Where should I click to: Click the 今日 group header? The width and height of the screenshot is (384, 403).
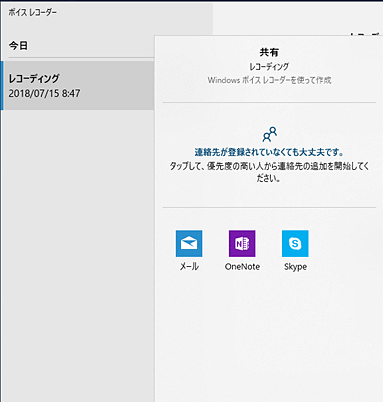coord(18,45)
